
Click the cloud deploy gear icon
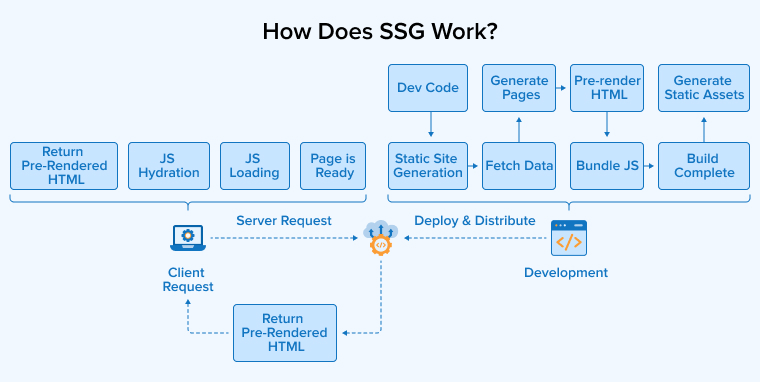tap(380, 238)
